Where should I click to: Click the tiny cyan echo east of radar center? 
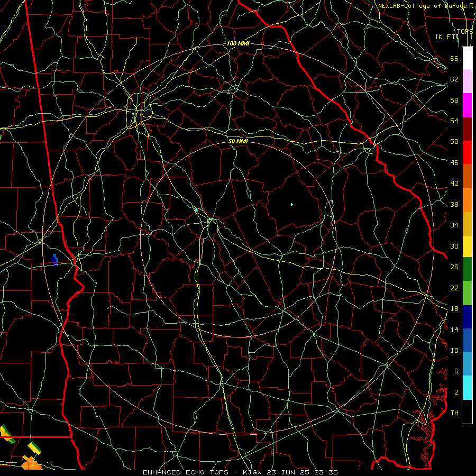coord(292,205)
